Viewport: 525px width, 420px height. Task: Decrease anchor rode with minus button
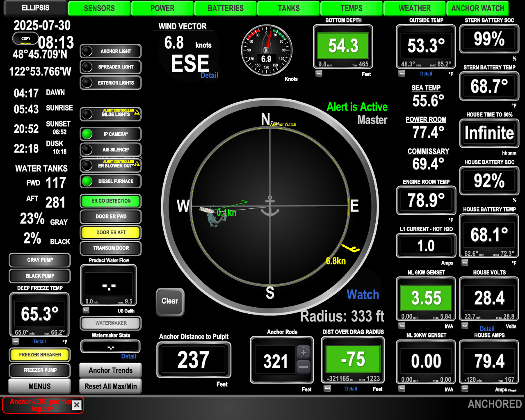[304, 367]
